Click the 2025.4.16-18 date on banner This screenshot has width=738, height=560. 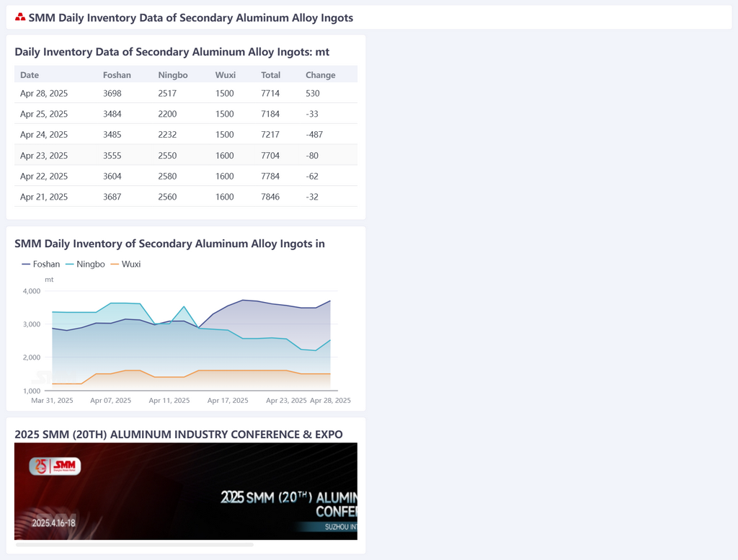pyautogui.click(x=53, y=523)
